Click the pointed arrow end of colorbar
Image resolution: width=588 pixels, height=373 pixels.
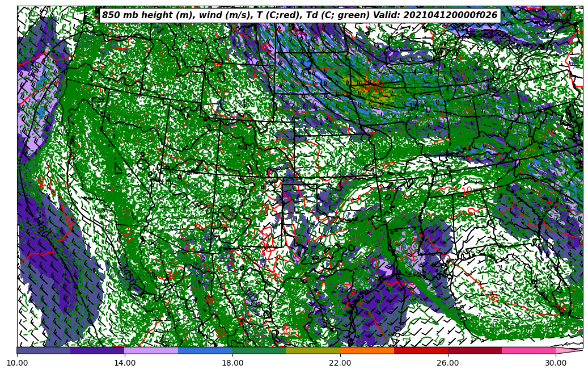pos(569,350)
